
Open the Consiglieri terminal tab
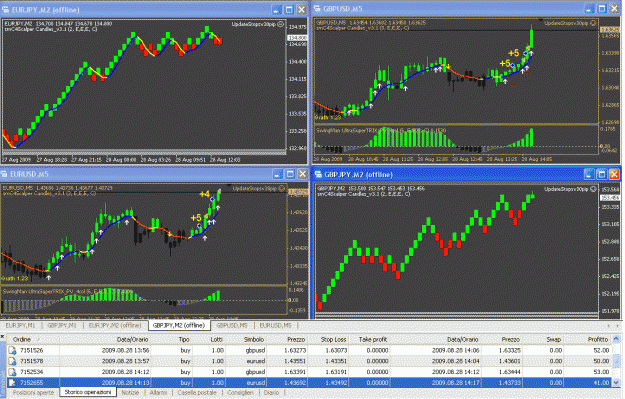click(240, 393)
